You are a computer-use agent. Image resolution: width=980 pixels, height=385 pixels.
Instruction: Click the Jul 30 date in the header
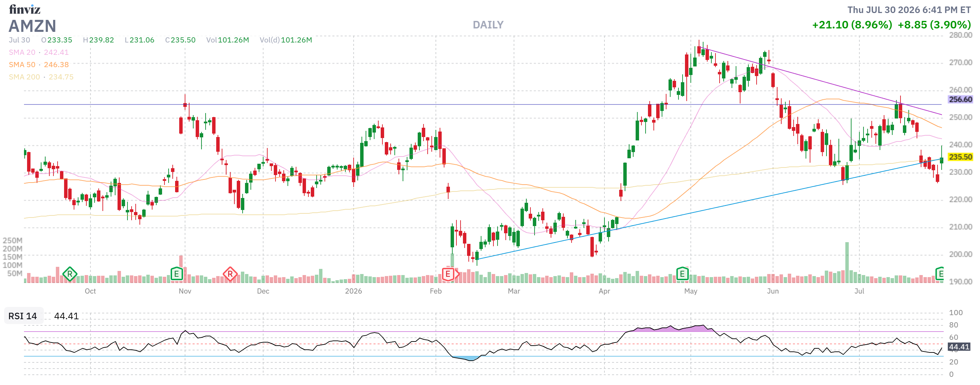click(x=20, y=40)
